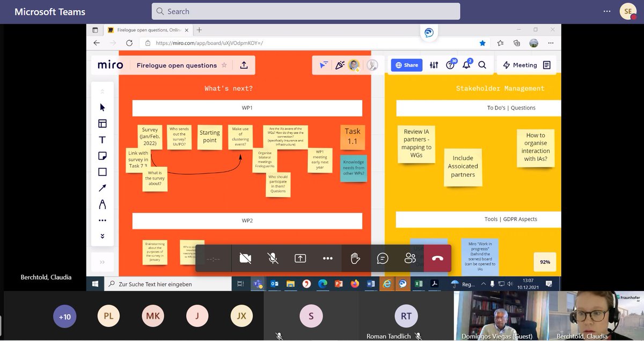Show participants panel in Teams meeting

[410, 258]
